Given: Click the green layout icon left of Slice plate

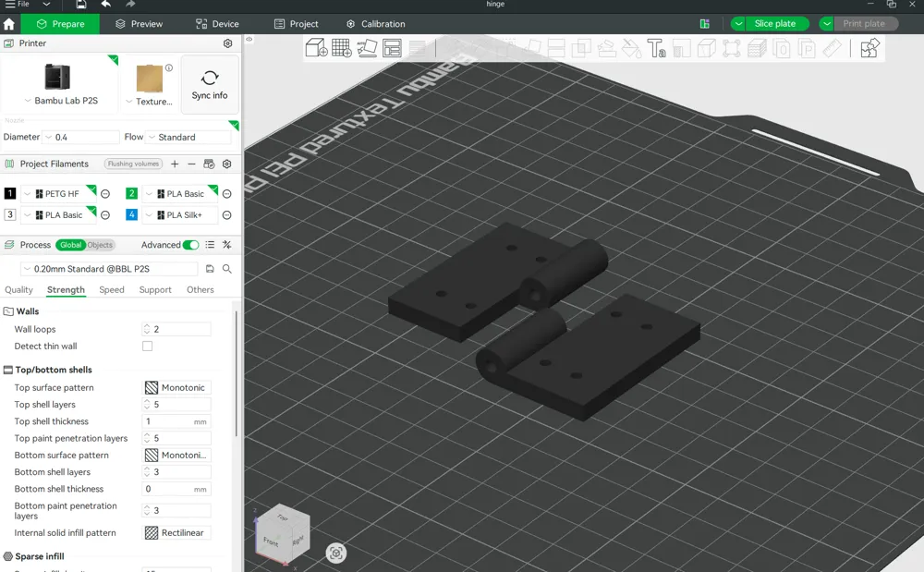Looking at the screenshot, I should pyautogui.click(x=705, y=23).
